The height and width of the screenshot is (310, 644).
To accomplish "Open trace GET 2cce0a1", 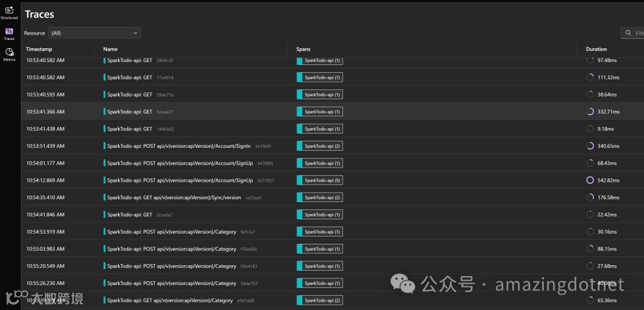I will [x=138, y=215].
